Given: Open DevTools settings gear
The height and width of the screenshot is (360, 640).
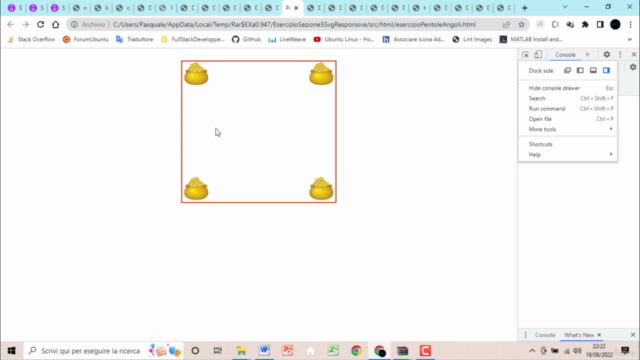Looking at the screenshot, I should pyautogui.click(x=607, y=55).
